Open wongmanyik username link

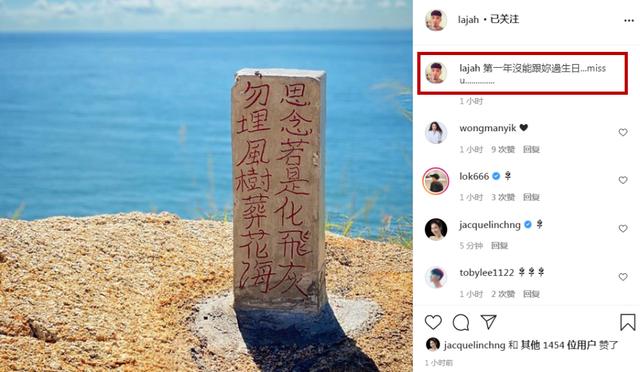488,128
